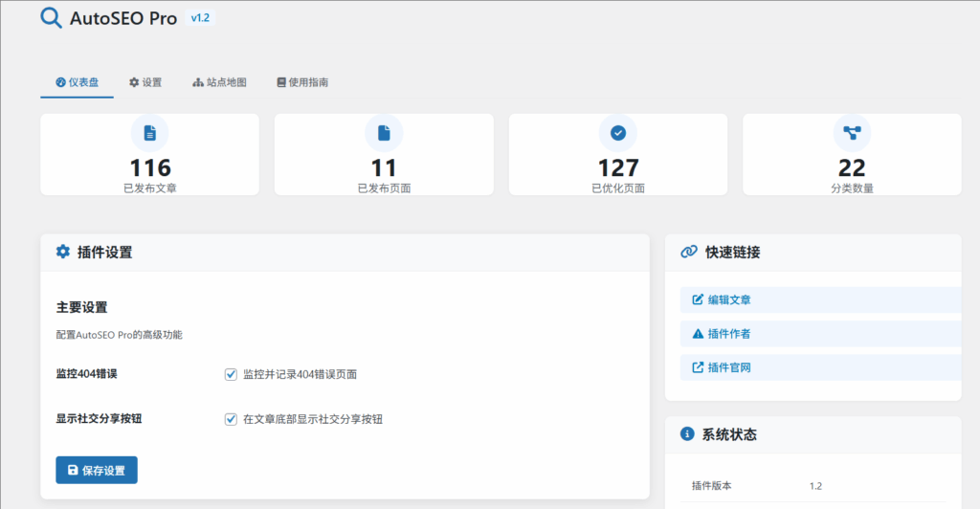Toggle 监控并记录404错误页面 checkbox

coord(231,374)
